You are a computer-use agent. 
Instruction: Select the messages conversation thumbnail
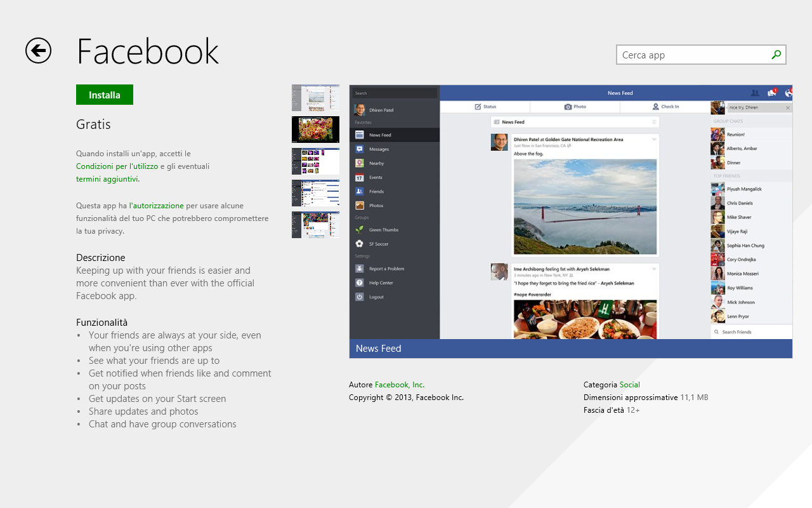[x=315, y=193]
